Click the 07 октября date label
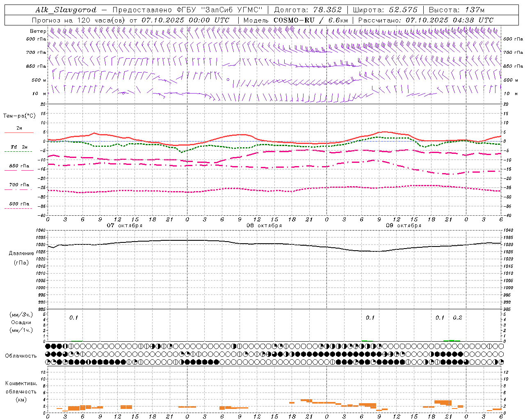Image resolution: width=525 pixels, height=420 pixels. (125, 226)
